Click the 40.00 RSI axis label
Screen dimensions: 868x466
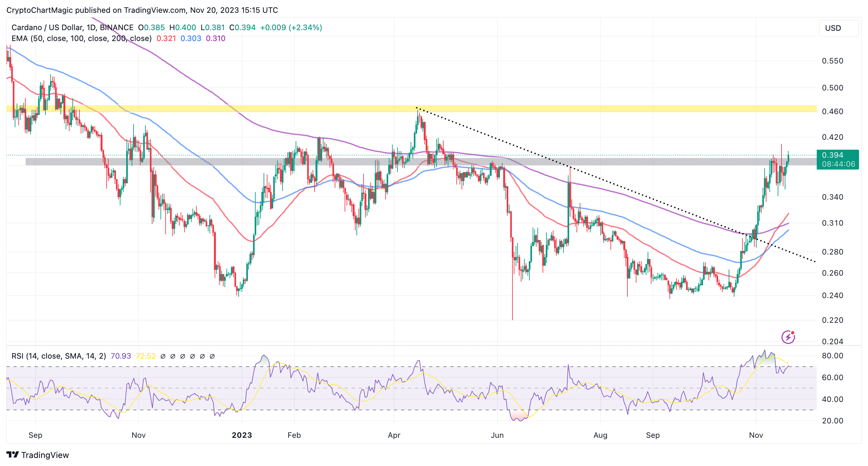pyautogui.click(x=833, y=399)
